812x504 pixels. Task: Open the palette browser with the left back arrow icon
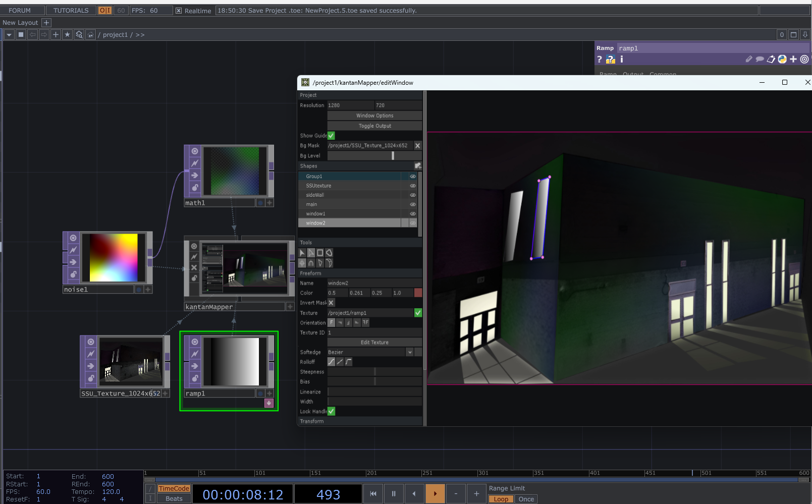(x=32, y=34)
